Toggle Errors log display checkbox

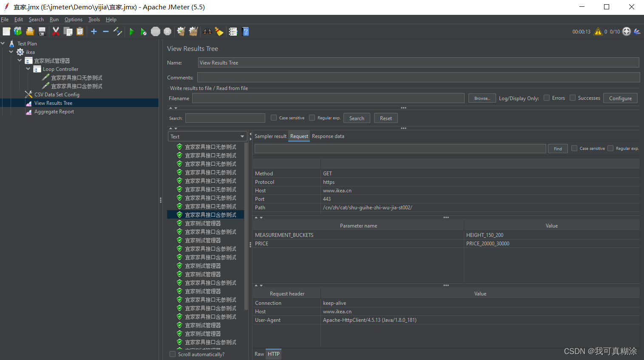coord(547,98)
